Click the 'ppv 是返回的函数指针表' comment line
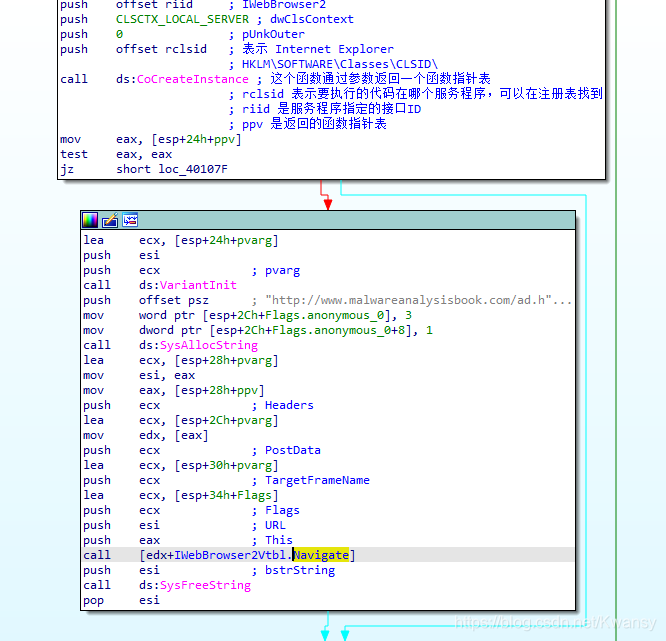Viewport: 666px width, 641px height. (x=308, y=124)
